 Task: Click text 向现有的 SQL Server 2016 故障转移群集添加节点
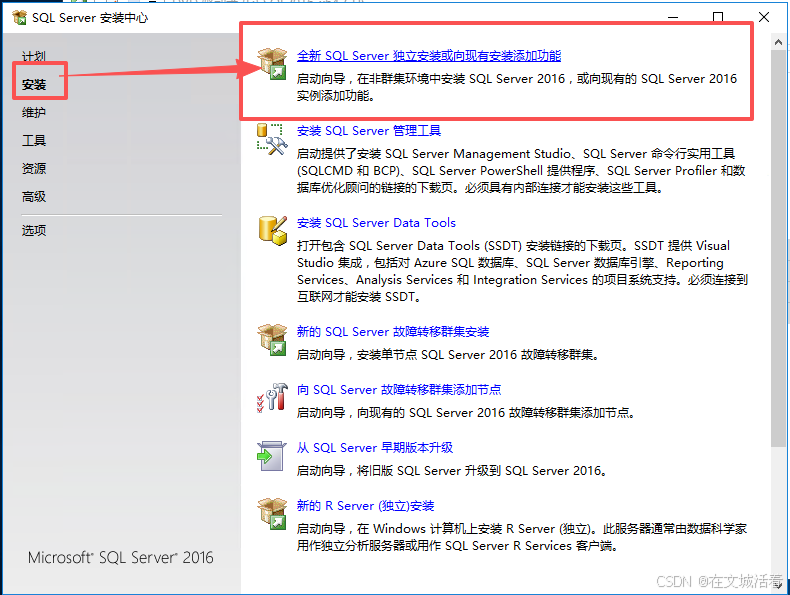496,413
